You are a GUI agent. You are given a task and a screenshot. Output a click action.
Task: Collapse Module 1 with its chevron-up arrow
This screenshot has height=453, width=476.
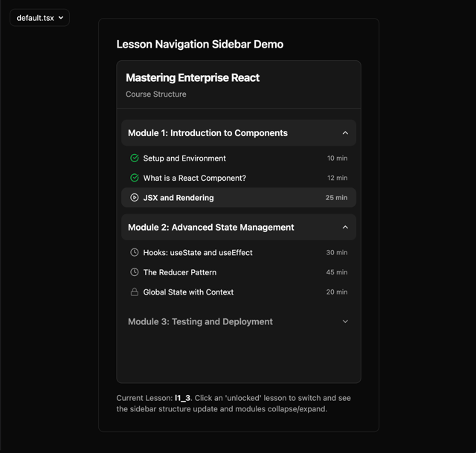click(345, 133)
